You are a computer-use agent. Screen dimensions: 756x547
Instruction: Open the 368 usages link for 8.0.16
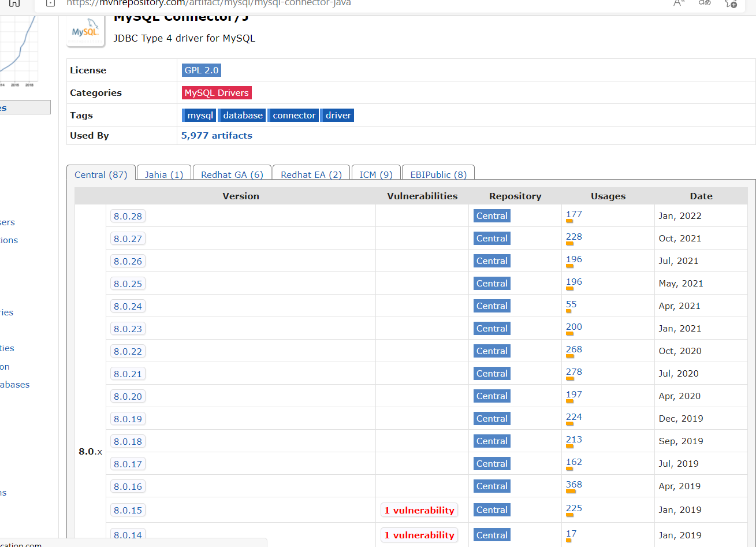pos(574,485)
